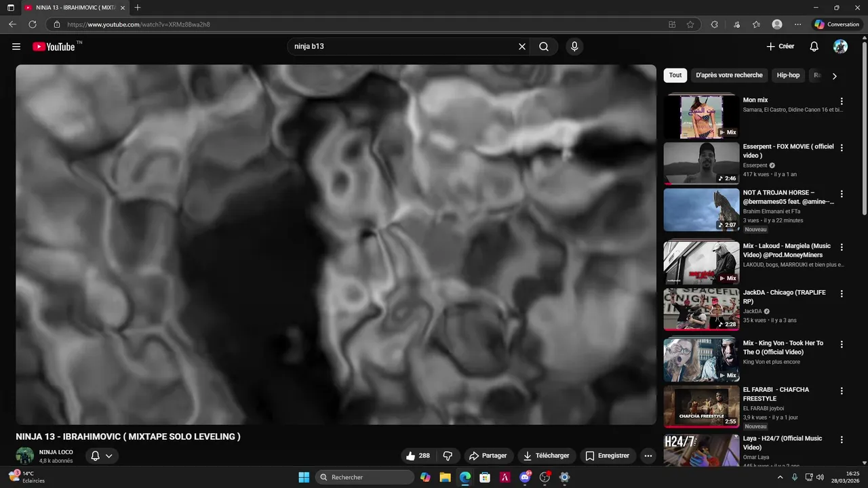The image size is (868, 488).
Task: Open options for Esserpent FOX MOVIE
Action: pyautogui.click(x=842, y=148)
